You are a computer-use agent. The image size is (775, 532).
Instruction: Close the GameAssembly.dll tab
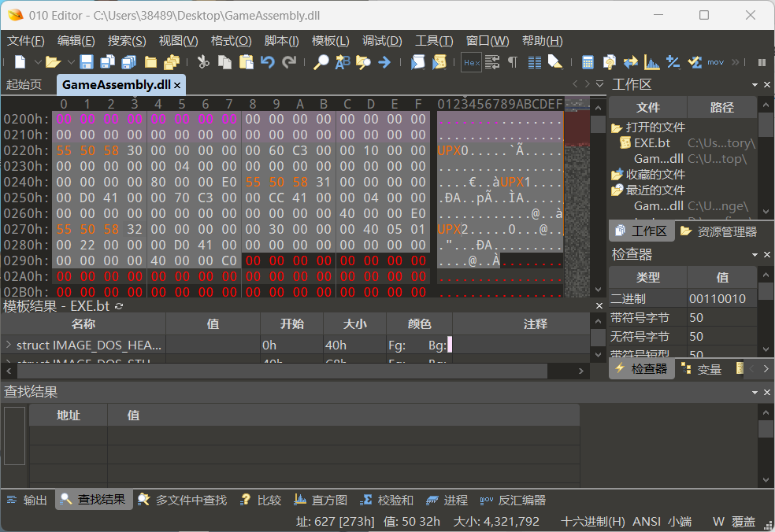[x=177, y=86]
